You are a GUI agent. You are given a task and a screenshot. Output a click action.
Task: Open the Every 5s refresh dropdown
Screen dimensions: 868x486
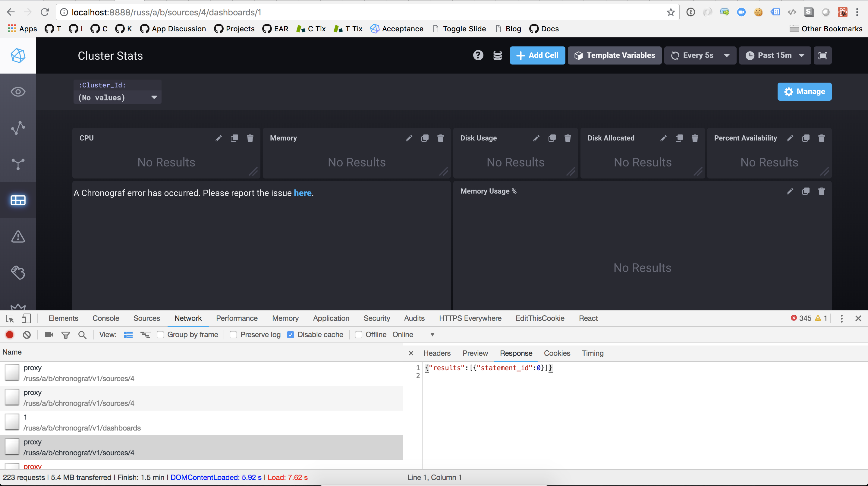tap(700, 55)
